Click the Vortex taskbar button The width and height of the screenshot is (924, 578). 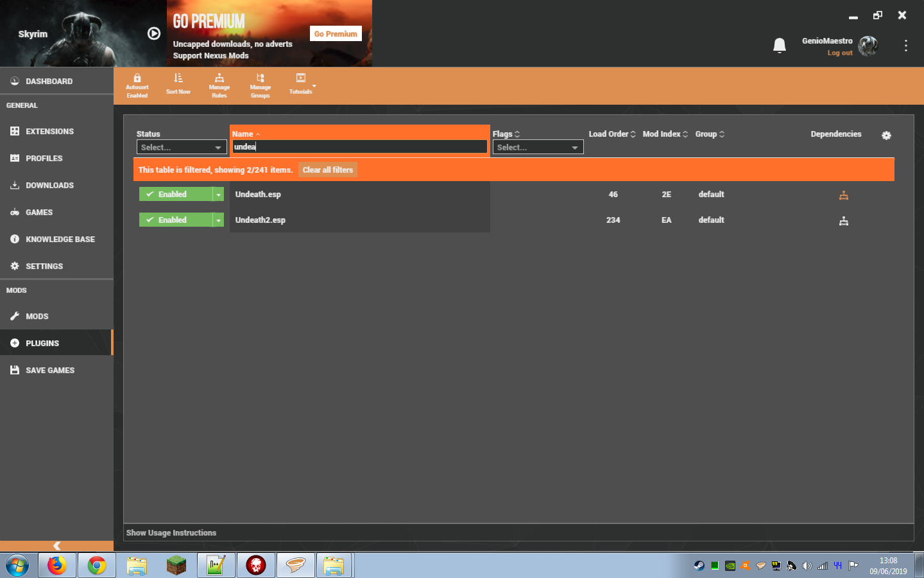tap(296, 566)
